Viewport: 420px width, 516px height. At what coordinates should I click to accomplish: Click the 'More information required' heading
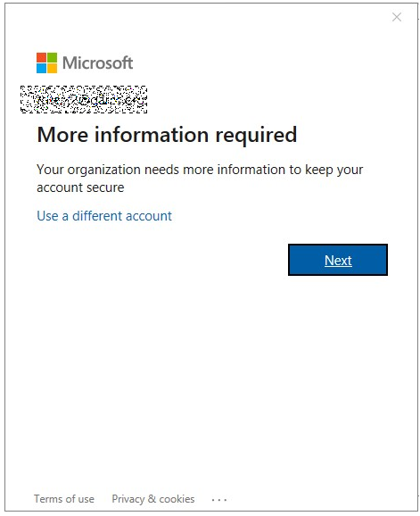pyautogui.click(x=167, y=135)
